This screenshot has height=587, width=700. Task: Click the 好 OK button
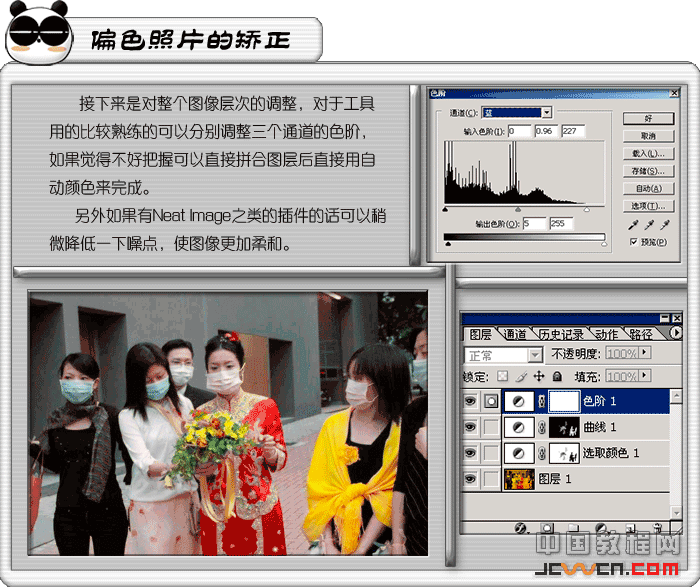[648, 118]
